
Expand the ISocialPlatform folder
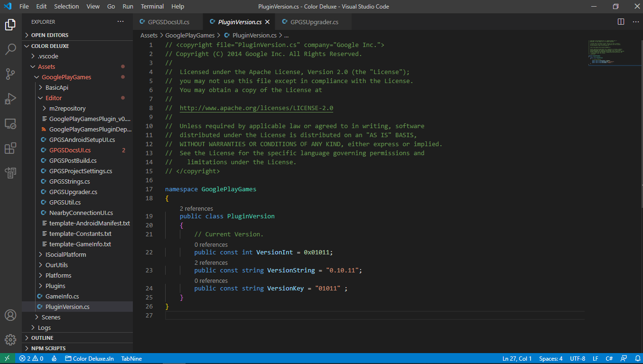pyautogui.click(x=77, y=254)
